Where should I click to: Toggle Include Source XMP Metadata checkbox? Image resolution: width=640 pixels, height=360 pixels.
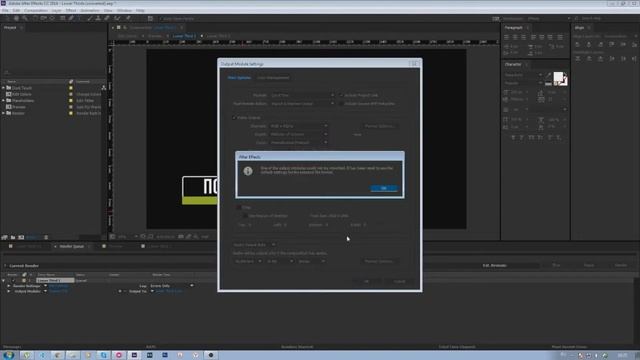click(x=341, y=104)
